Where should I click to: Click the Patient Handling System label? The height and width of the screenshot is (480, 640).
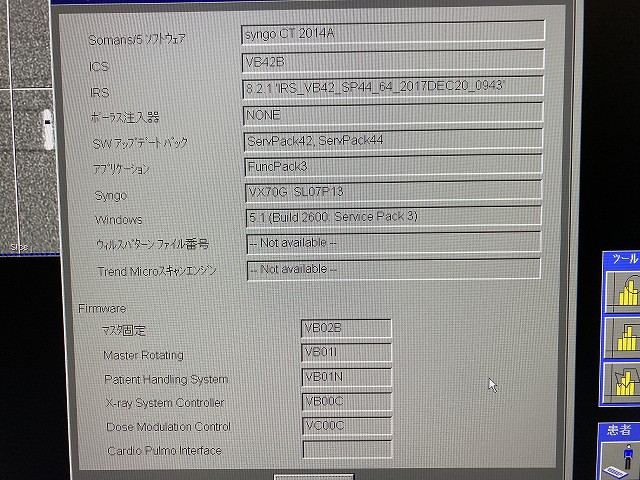(166, 380)
